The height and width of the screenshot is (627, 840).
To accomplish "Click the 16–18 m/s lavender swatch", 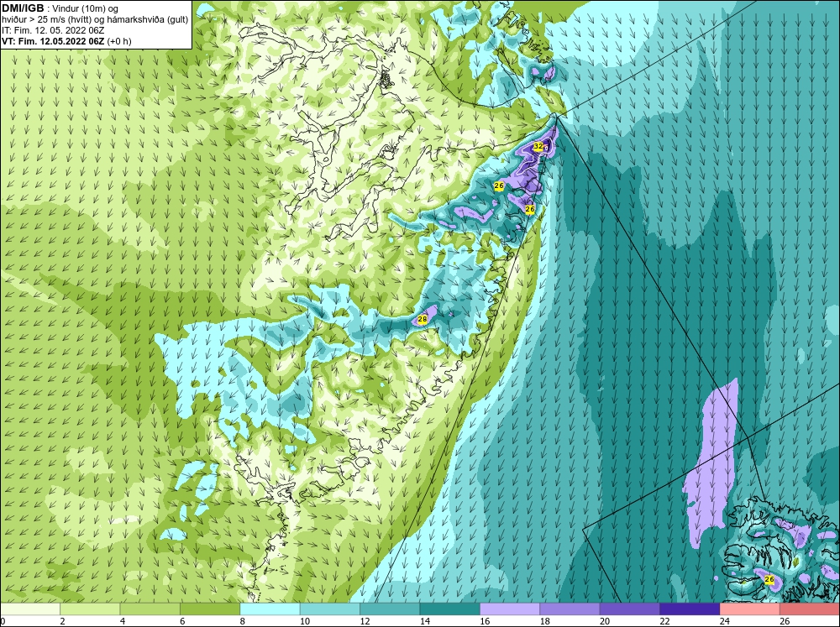I will click(510, 609).
